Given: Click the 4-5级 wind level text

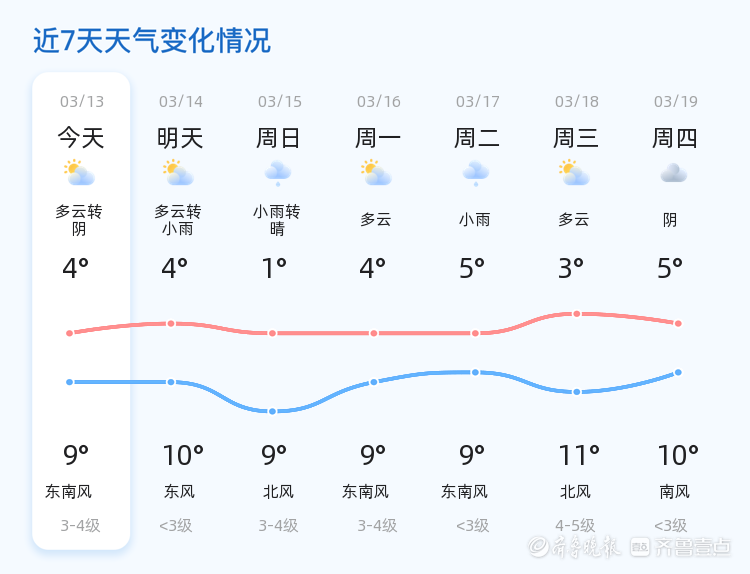Looking at the screenshot, I should click(575, 526).
